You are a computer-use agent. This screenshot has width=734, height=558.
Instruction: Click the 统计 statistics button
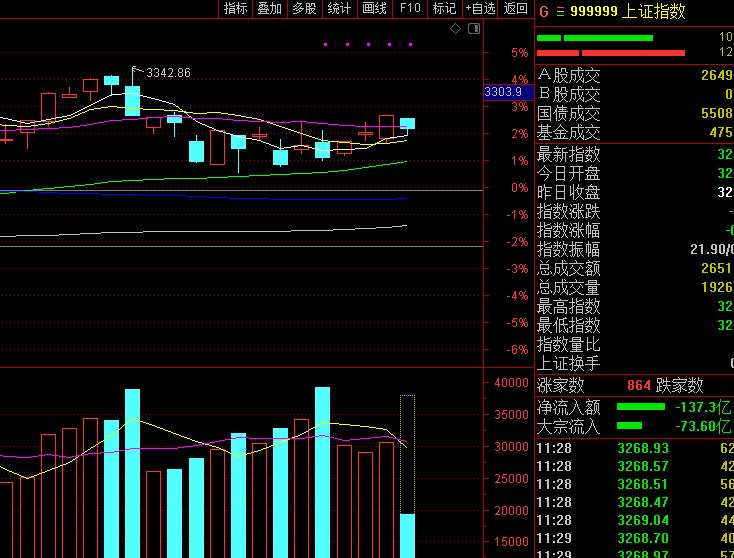click(x=339, y=8)
